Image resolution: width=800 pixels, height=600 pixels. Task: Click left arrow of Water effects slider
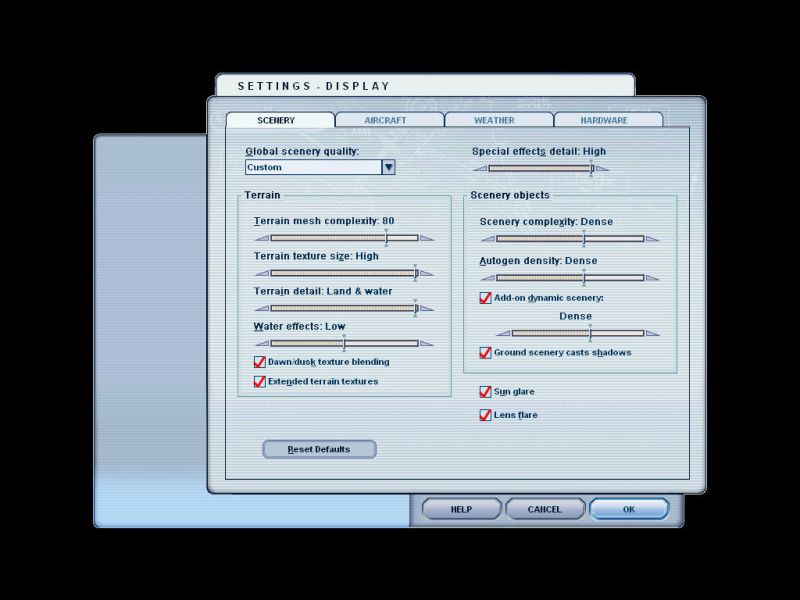pos(261,344)
